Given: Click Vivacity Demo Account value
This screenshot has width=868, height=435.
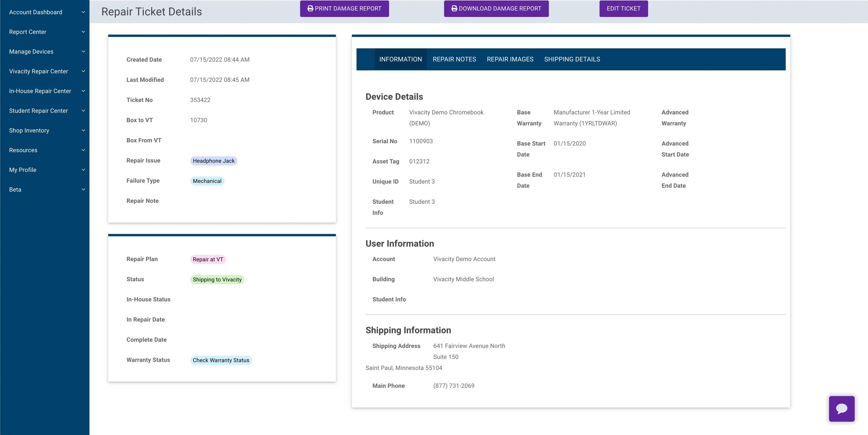Looking at the screenshot, I should tap(464, 259).
